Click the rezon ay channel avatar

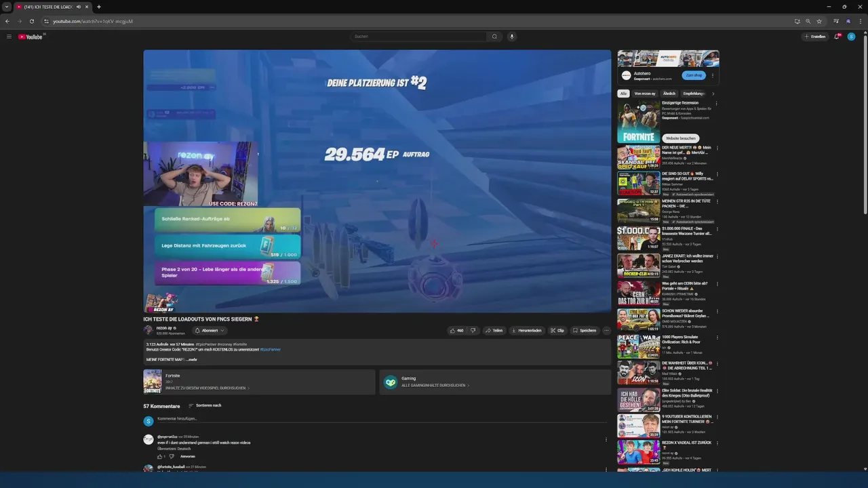148,330
